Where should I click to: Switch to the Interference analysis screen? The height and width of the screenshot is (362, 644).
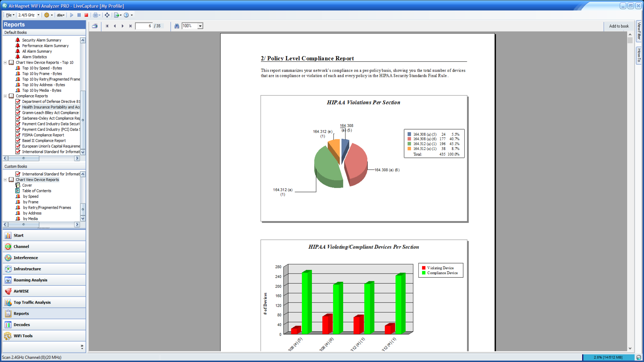[x=25, y=257]
